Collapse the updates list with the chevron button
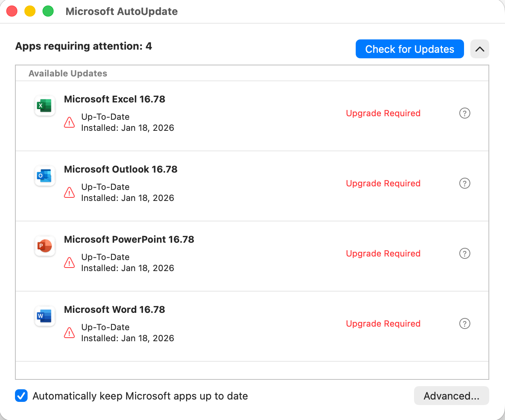Viewport: 505px width, 420px height. (479, 49)
